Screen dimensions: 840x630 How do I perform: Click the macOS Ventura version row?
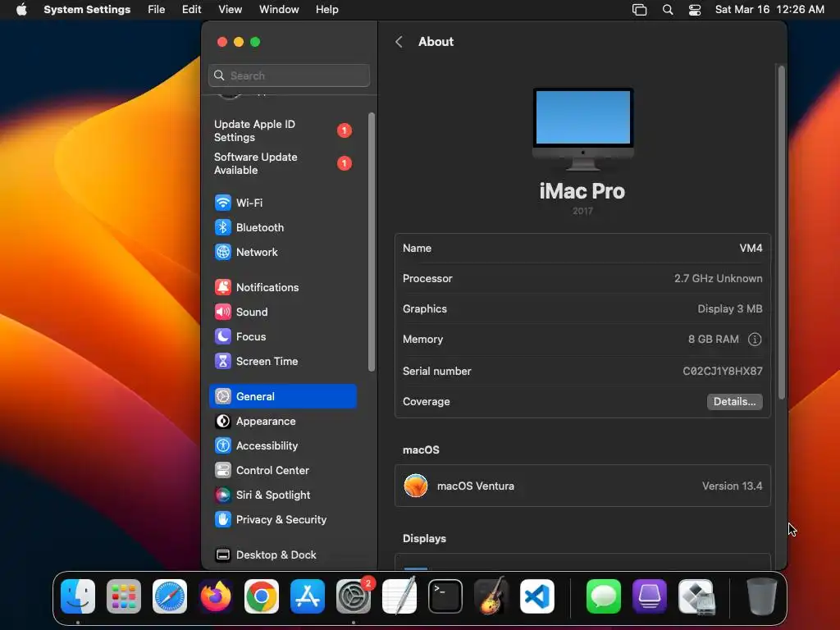point(582,486)
